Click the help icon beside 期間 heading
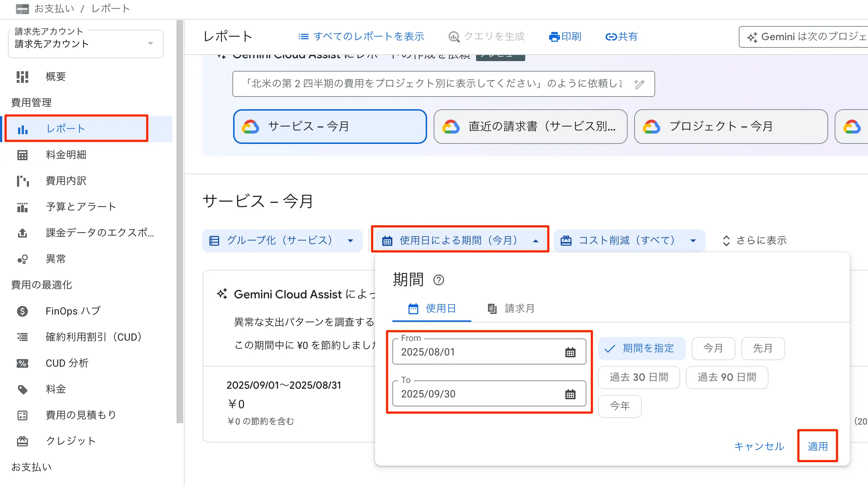The width and height of the screenshot is (868, 486). click(439, 280)
